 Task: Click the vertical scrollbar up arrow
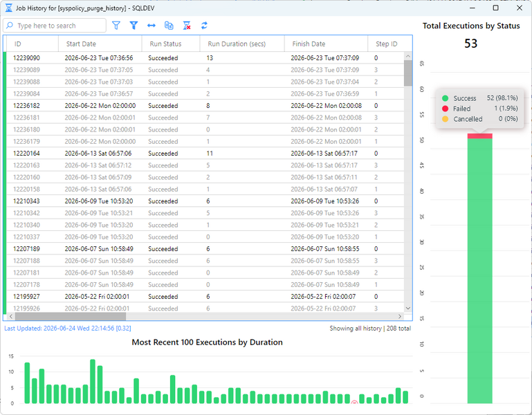click(408, 56)
